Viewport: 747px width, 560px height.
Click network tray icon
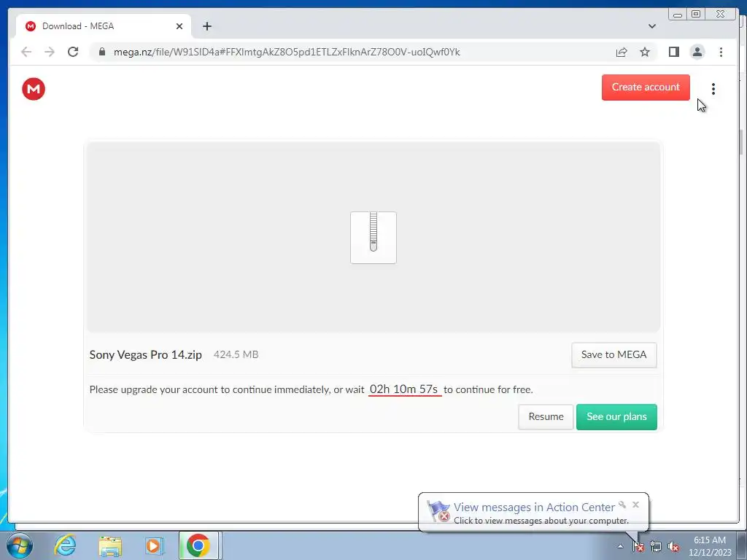click(656, 546)
